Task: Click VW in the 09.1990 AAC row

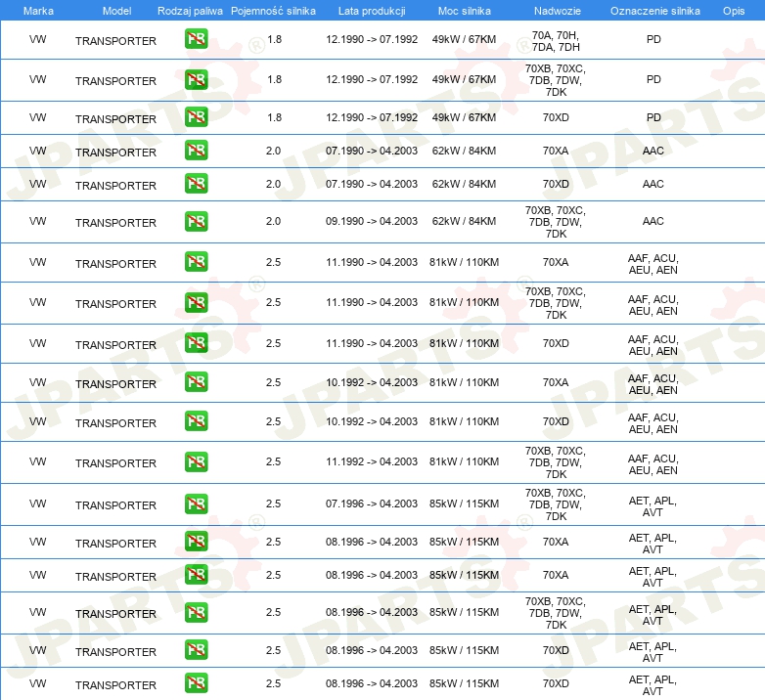Action: [37, 221]
